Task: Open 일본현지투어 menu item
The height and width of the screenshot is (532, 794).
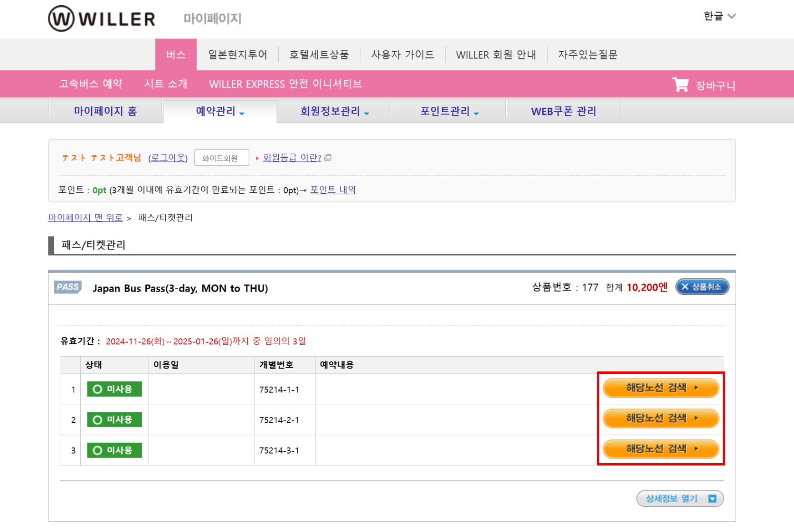Action: pyautogui.click(x=237, y=55)
